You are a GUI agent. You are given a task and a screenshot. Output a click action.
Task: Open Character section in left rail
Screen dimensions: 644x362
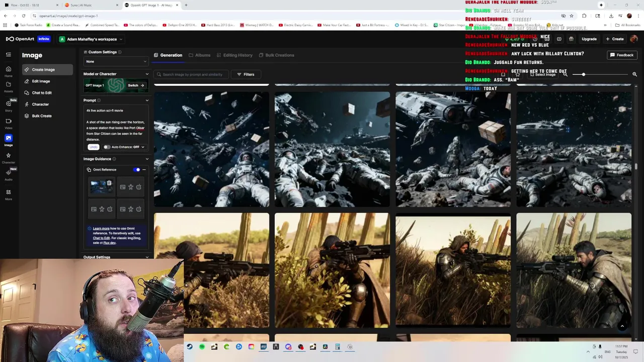(9, 158)
